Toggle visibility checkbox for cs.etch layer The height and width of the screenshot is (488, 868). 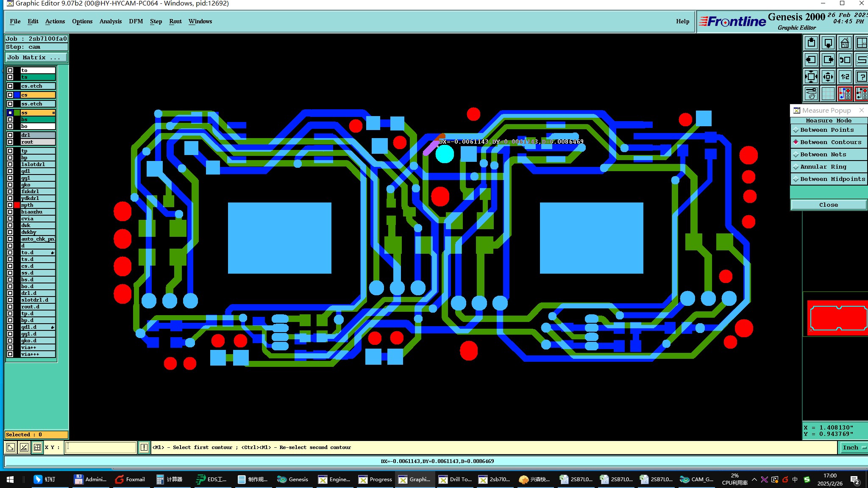[x=10, y=86]
